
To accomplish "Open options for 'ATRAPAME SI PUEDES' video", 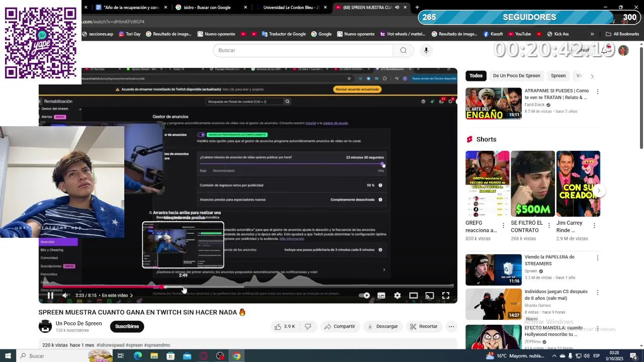I will click(x=597, y=92).
